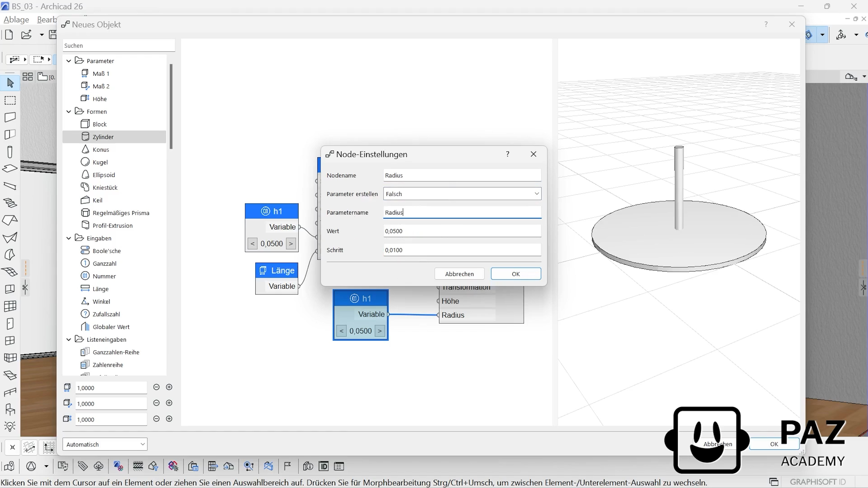This screenshot has height=488, width=868.
Task: Collapse the Listeneingaben folder
Action: point(69,339)
